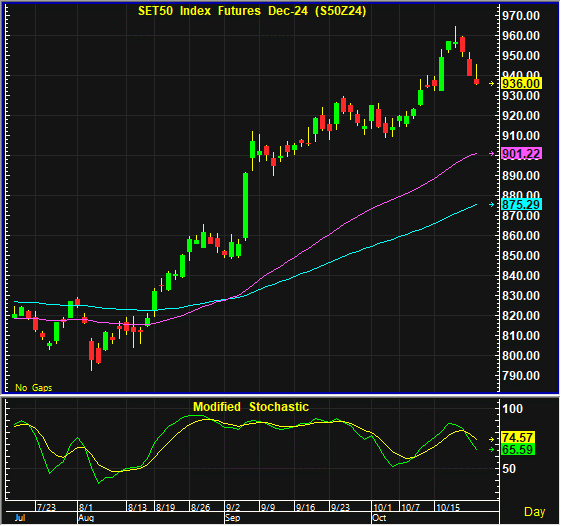Select the 9/9 date marker
Viewport: 561px width, 526px height.
(268, 507)
